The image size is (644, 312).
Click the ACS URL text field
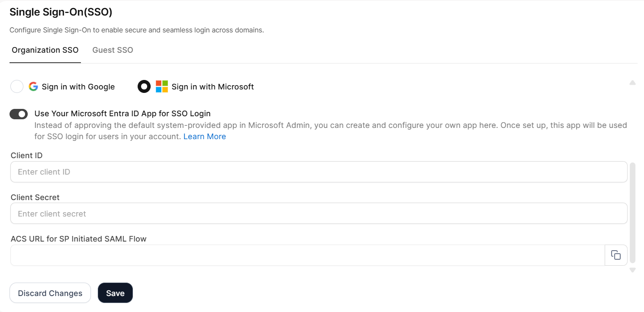(x=307, y=255)
